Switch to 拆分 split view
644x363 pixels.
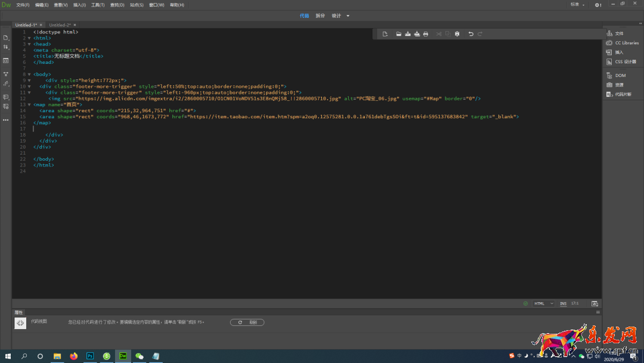320,16
